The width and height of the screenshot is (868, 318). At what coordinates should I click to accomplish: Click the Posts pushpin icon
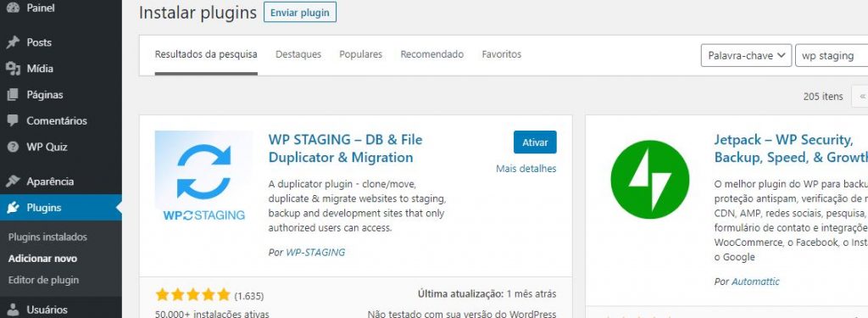click(x=13, y=42)
